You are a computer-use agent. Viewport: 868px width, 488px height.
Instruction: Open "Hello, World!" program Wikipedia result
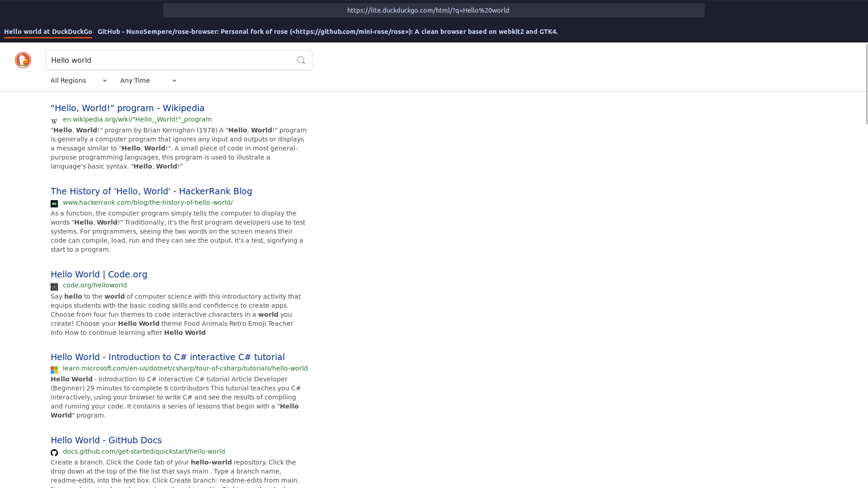(x=127, y=108)
